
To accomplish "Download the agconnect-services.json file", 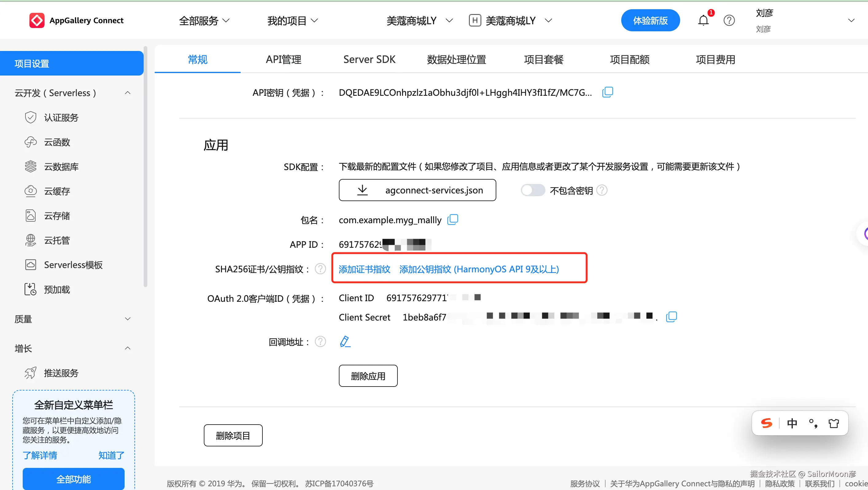I will (417, 190).
